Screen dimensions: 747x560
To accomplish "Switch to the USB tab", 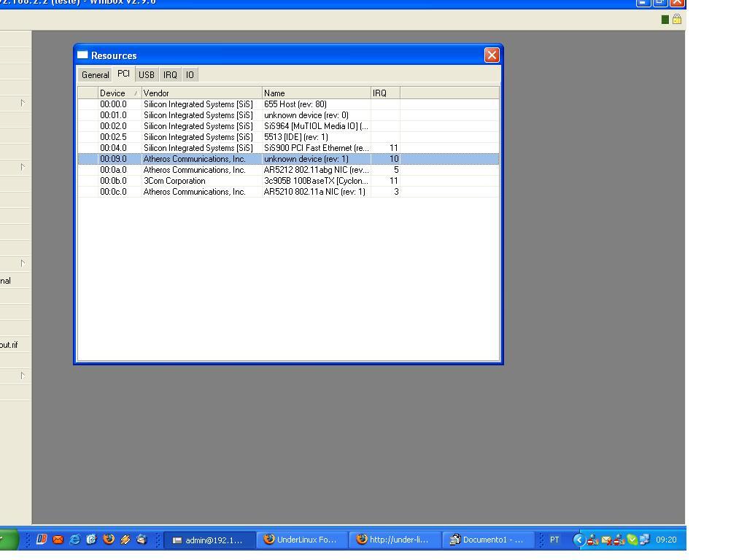I will coord(146,75).
